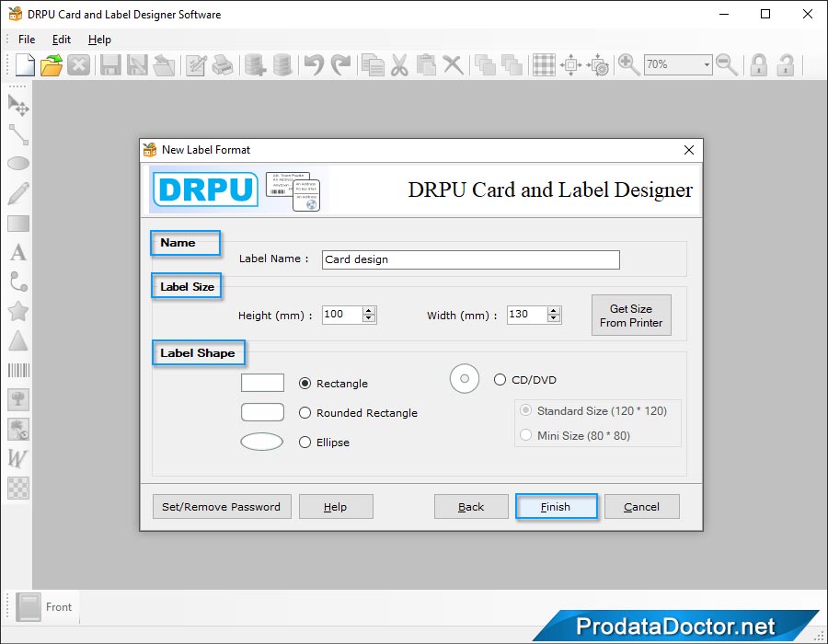Select the Ellipse drawing tool
The width and height of the screenshot is (828, 644).
(x=18, y=164)
